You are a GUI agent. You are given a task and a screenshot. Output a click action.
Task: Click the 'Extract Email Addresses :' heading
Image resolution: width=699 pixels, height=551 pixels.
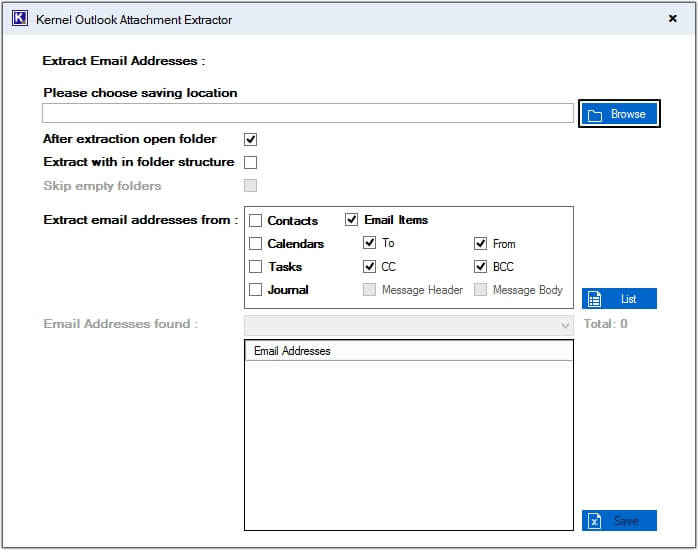[124, 61]
